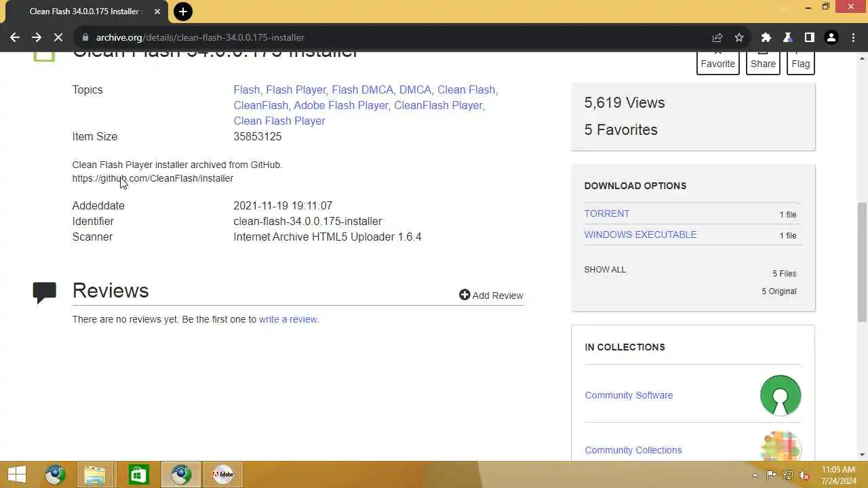Screen dimensions: 868x488
Task: Click the GitHub CleanFlash installer URL text
Action: coord(153,178)
